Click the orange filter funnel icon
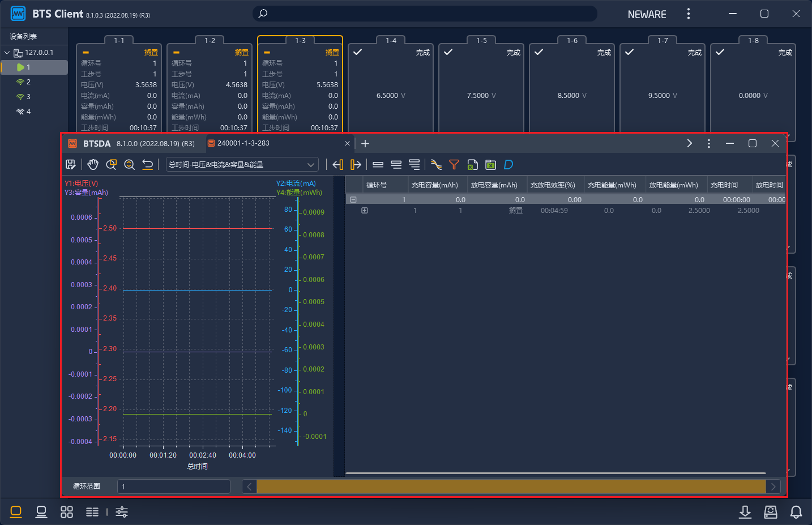This screenshot has width=812, height=525. click(x=454, y=165)
